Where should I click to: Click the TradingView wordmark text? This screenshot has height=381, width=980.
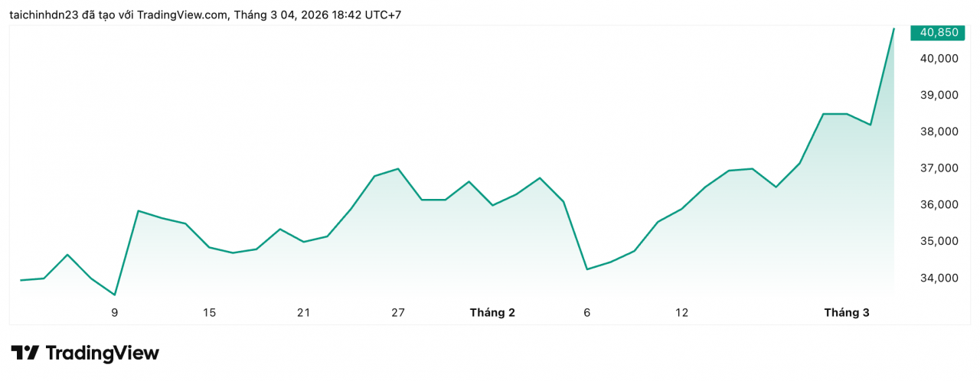103,353
